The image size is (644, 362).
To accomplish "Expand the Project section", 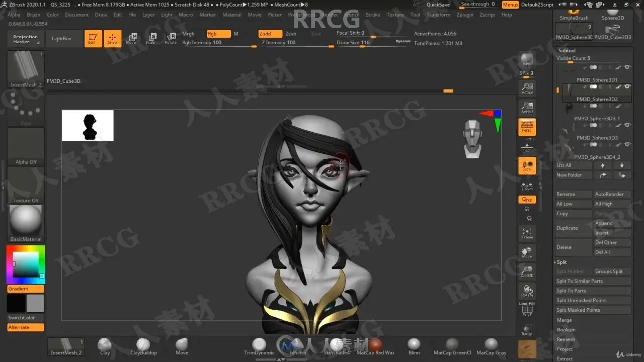I will coord(565,349).
